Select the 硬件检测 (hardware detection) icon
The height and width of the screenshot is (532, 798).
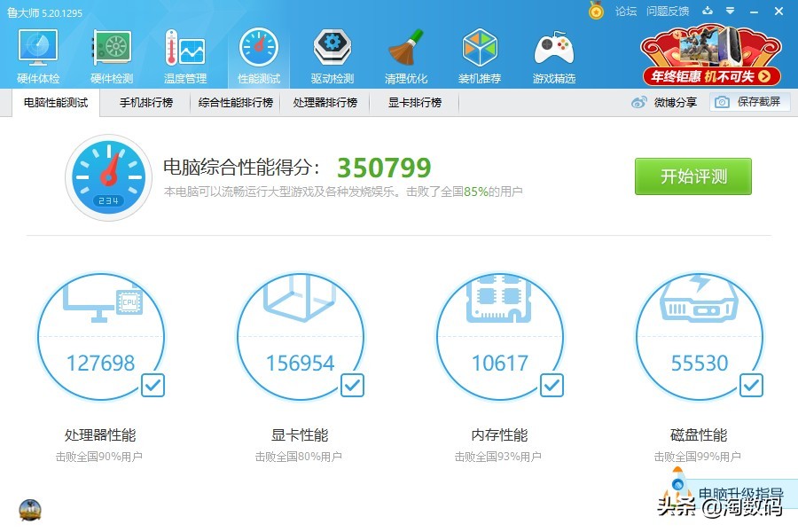(x=110, y=53)
